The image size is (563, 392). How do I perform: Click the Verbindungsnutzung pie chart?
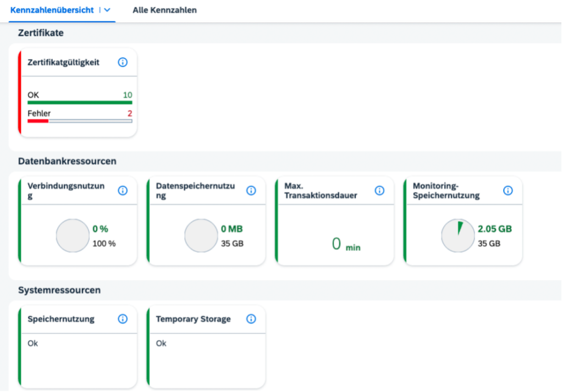[73, 236]
